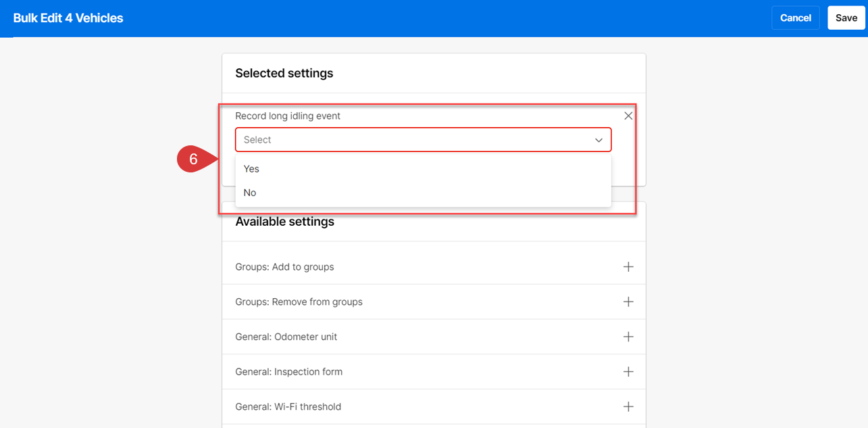Select the 'Groups: Remove from groups' row text

pyautogui.click(x=299, y=302)
